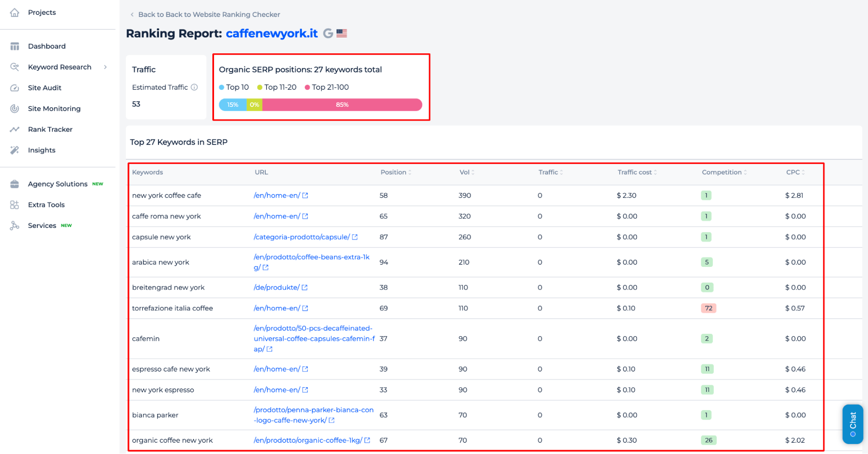Click the Extra Tools grid icon
The height and width of the screenshot is (454, 868).
pos(15,205)
